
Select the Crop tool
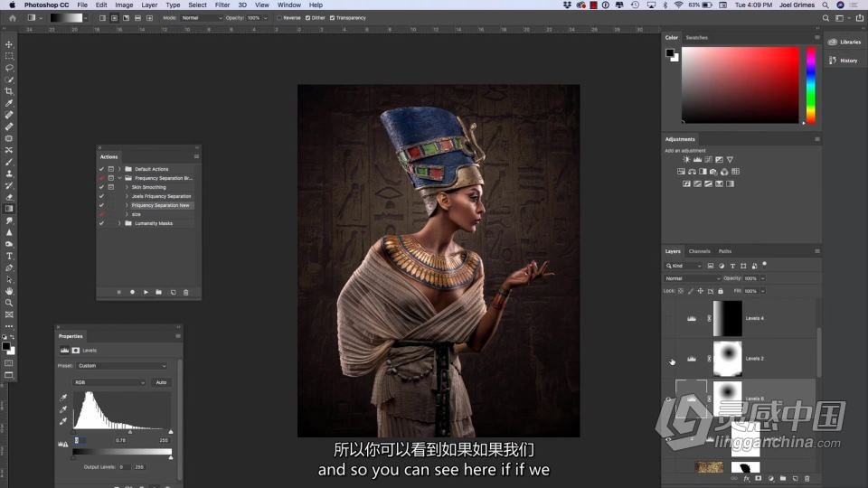[9, 91]
